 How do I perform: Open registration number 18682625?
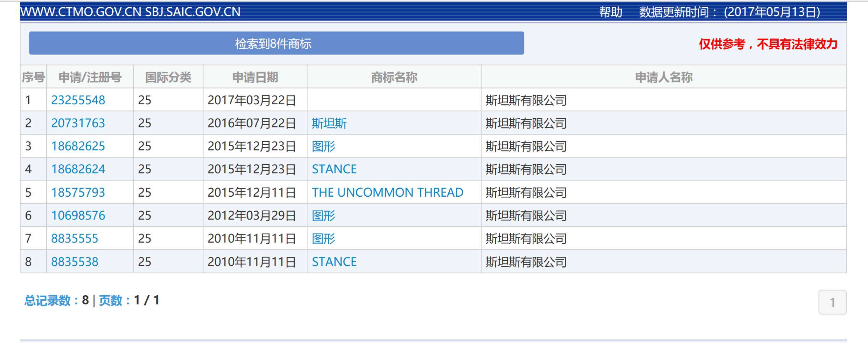click(78, 146)
